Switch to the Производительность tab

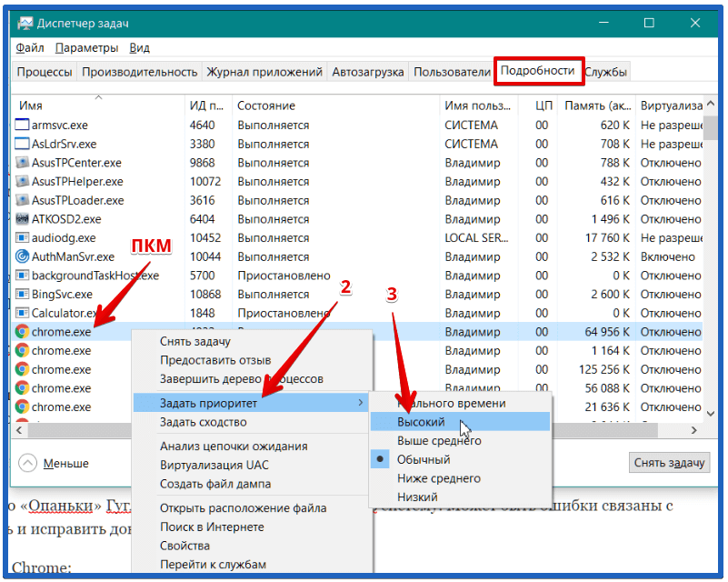point(139,72)
